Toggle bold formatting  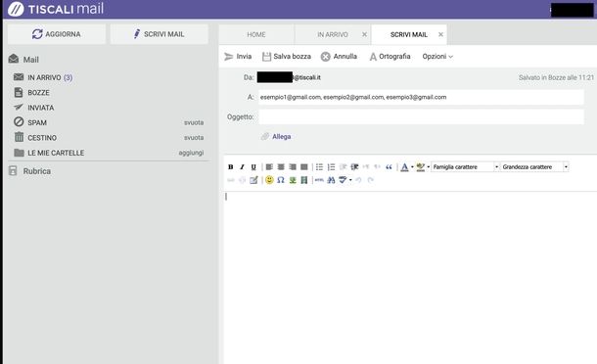(230, 166)
